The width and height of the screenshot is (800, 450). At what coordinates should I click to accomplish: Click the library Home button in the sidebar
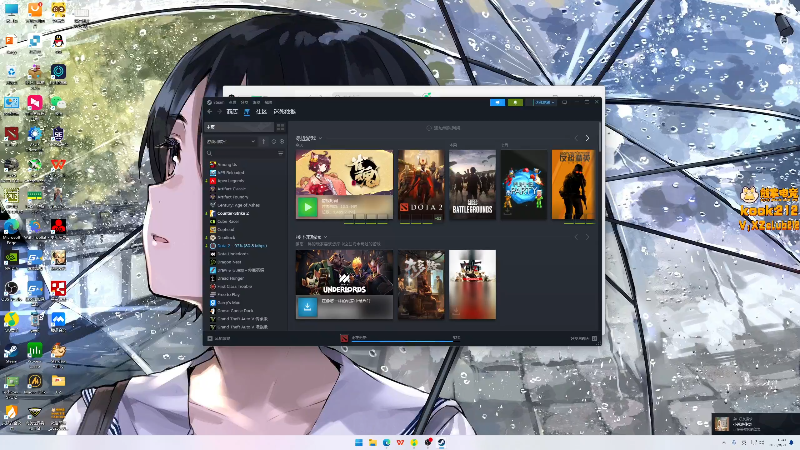[x=239, y=127]
